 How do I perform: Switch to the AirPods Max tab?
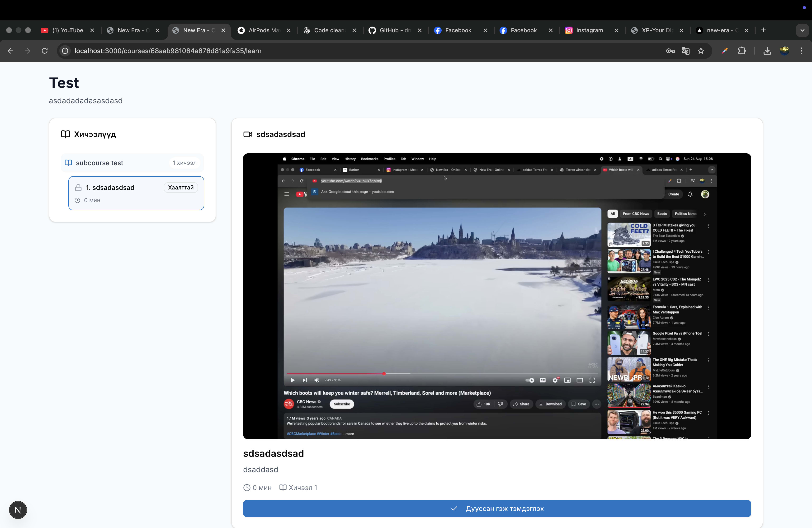(264, 30)
